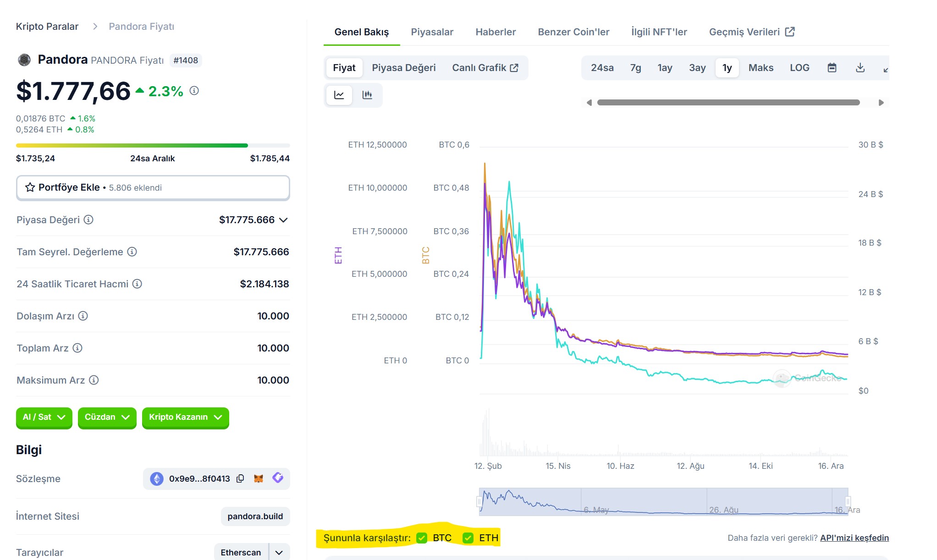This screenshot has height=560, width=937.
Task: Expand chart to fullscreen icon
Action: tap(886, 70)
